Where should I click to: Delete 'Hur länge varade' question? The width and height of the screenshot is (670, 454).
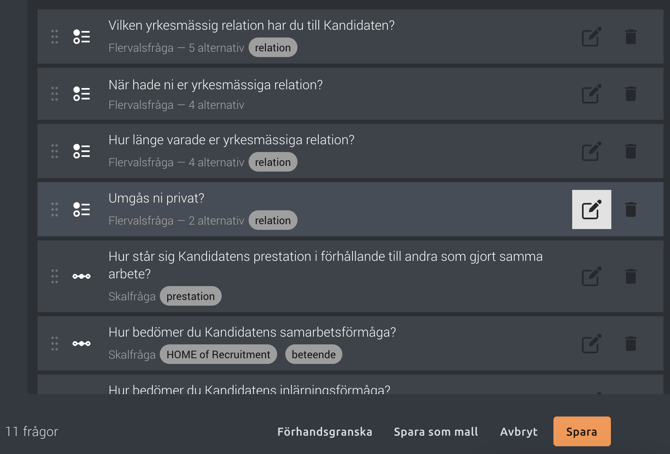coord(631,151)
